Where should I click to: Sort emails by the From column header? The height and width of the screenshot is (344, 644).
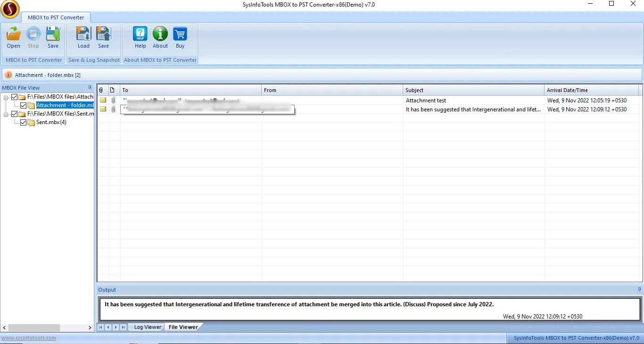pyautogui.click(x=332, y=90)
